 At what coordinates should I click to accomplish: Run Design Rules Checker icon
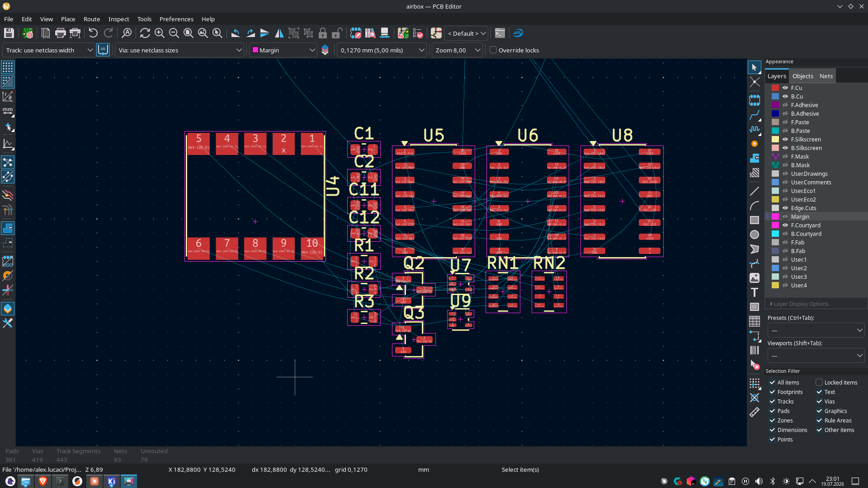418,33
